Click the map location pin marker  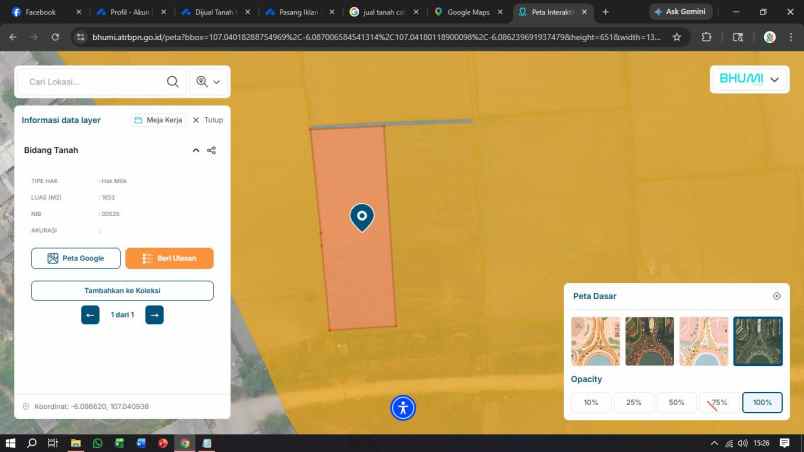(x=362, y=217)
